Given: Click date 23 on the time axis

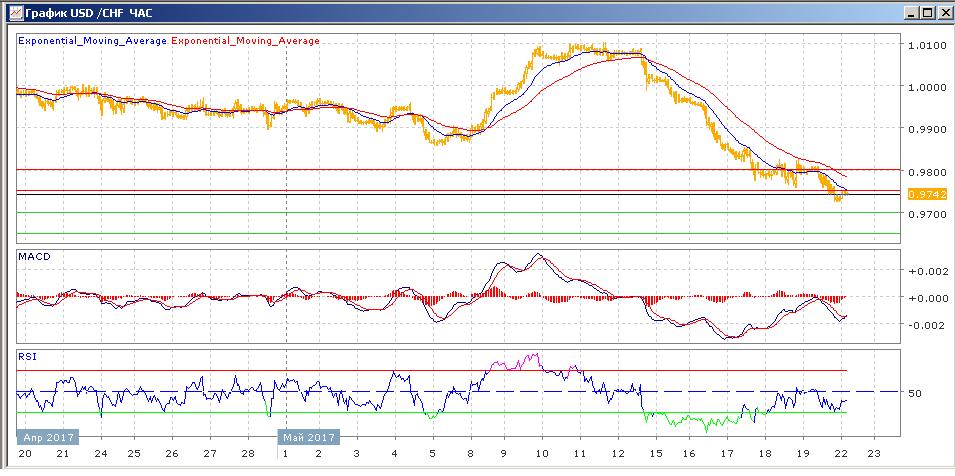Looking at the screenshot, I should point(874,454).
